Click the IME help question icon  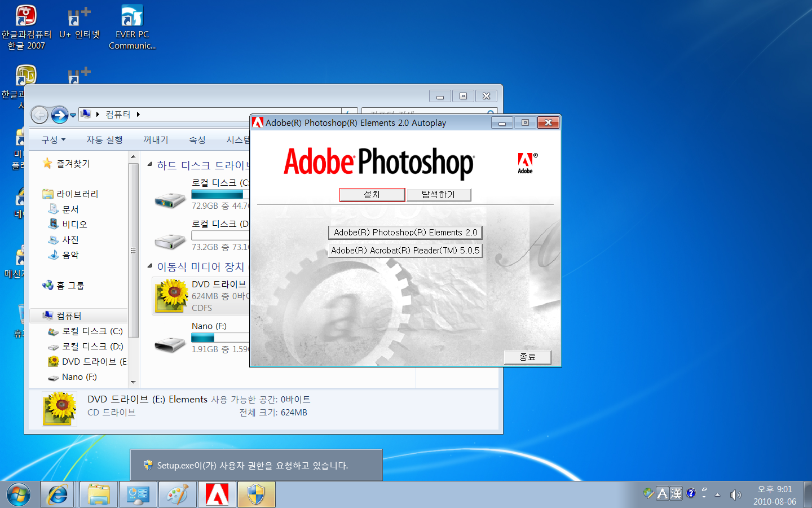pyautogui.click(x=691, y=493)
